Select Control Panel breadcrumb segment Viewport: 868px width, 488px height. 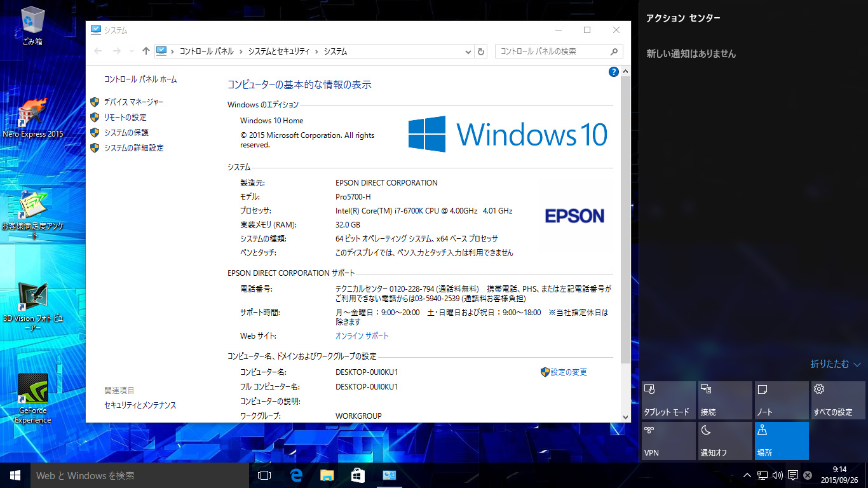point(207,51)
